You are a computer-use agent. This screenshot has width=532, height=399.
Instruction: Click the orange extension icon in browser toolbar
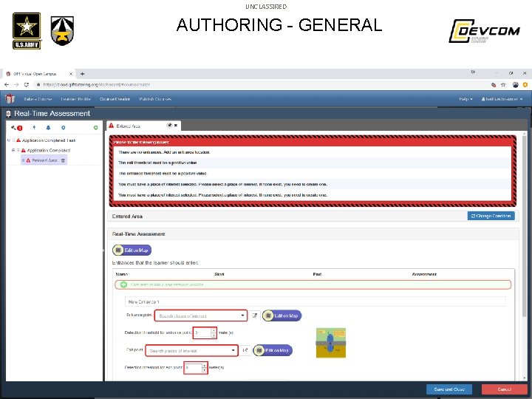click(525, 85)
